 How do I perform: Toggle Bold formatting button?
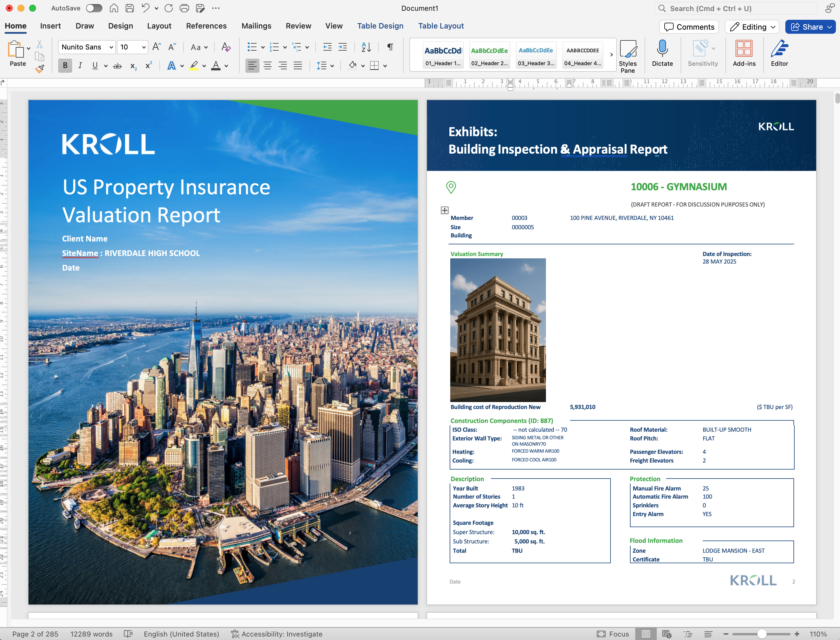(x=65, y=65)
